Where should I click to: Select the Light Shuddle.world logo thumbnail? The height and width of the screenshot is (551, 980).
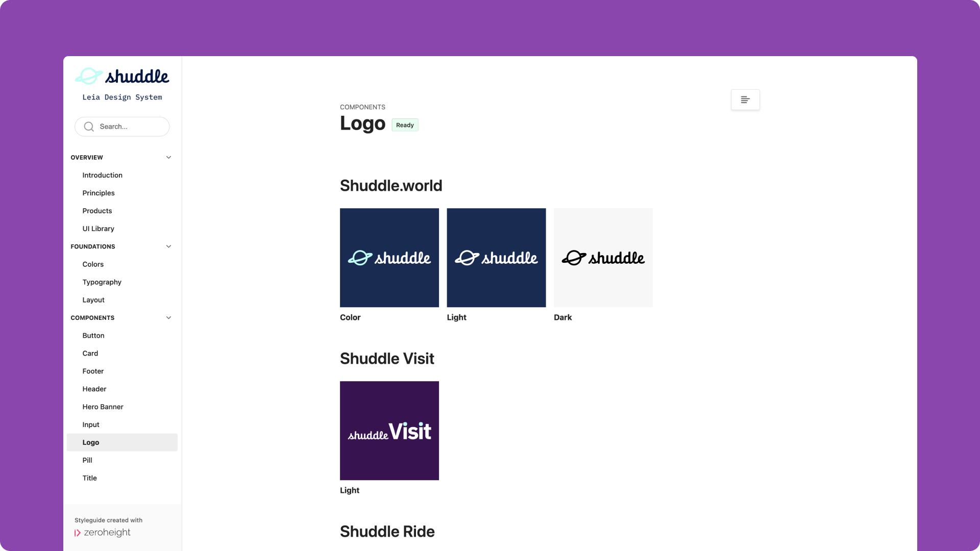[x=496, y=258]
